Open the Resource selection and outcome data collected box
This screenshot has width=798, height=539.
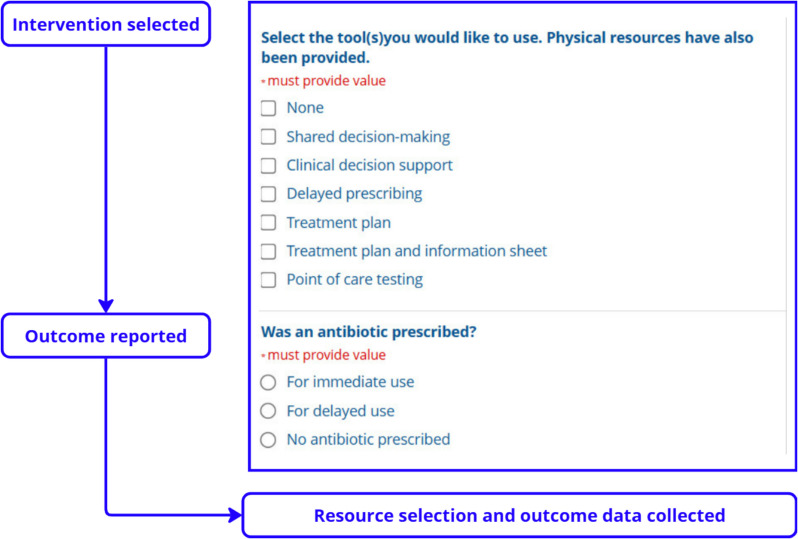pos(519,516)
